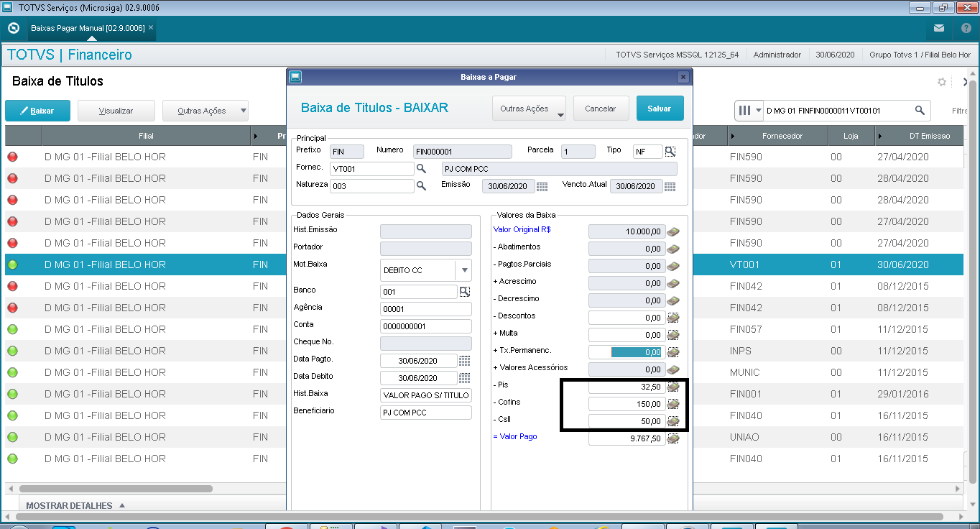Click the Agência input field

tap(426, 309)
